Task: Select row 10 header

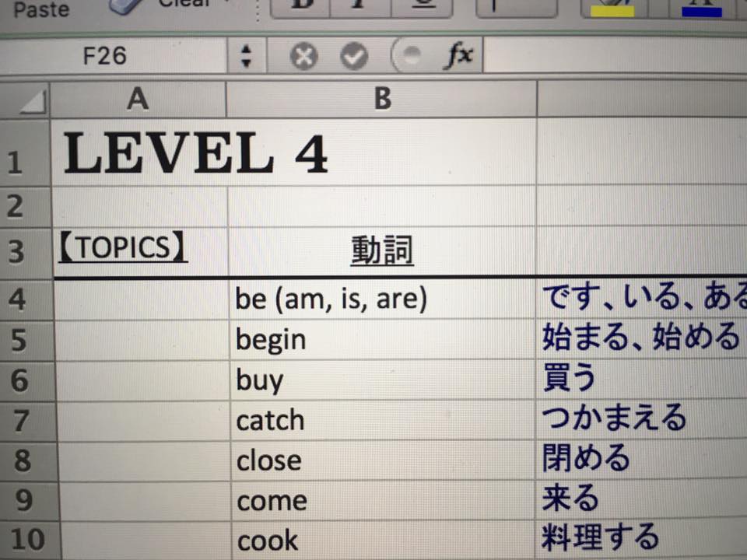Action: point(30,541)
